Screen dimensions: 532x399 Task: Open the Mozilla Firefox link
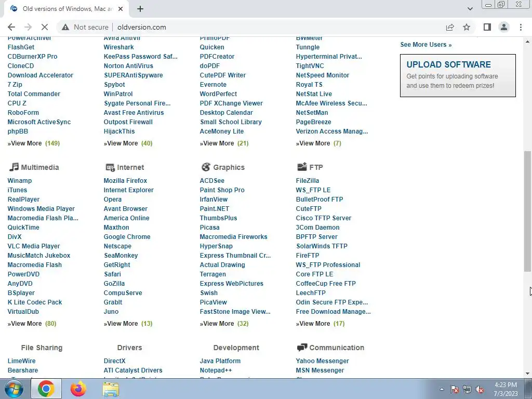tap(125, 180)
